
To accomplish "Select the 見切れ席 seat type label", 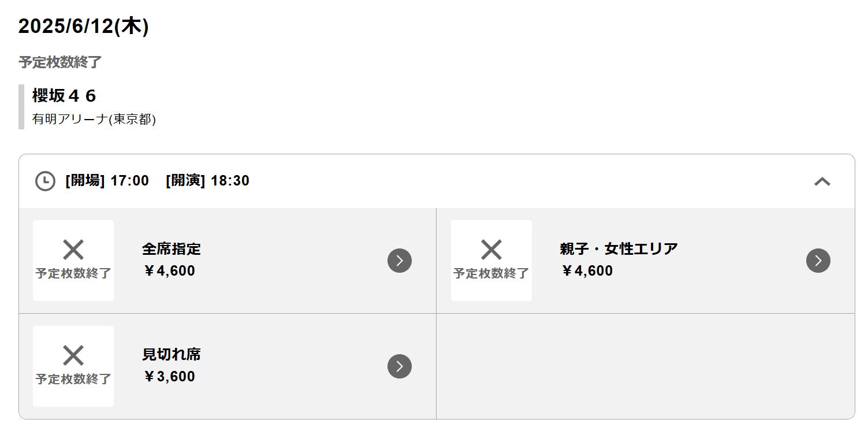I will coord(172,355).
